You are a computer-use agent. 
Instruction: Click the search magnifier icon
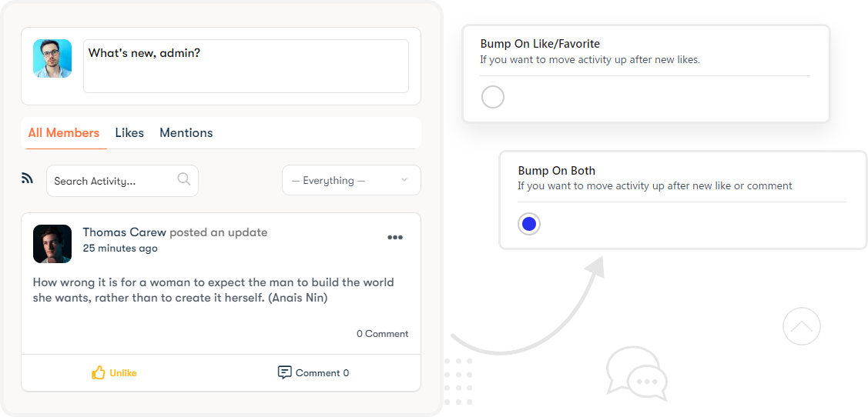184,178
